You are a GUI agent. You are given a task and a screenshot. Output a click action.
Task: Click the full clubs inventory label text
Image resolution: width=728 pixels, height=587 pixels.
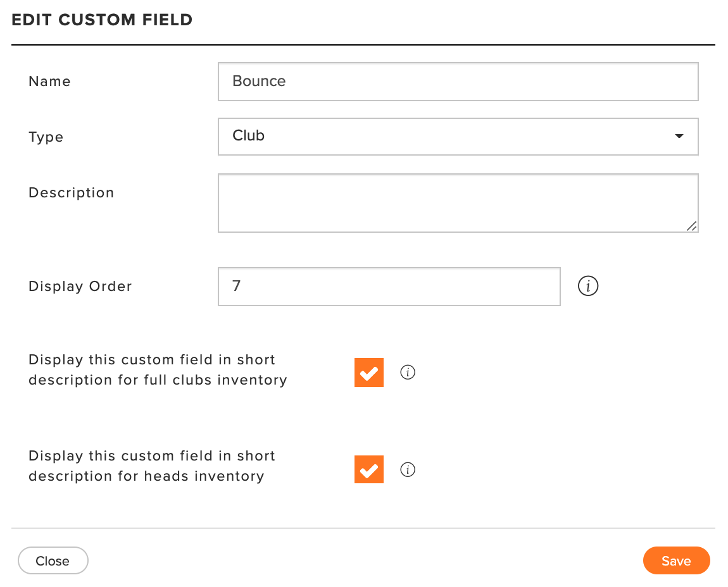coord(158,370)
